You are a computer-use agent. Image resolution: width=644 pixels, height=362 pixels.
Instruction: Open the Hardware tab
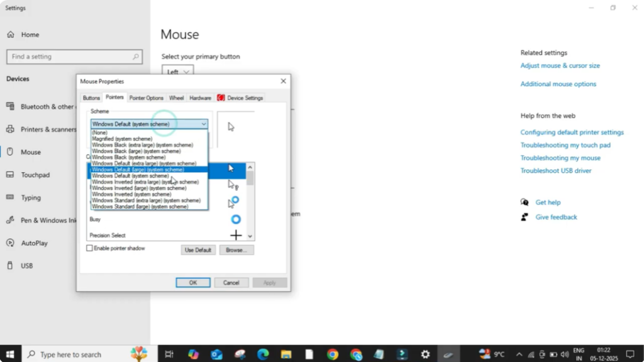click(x=200, y=97)
